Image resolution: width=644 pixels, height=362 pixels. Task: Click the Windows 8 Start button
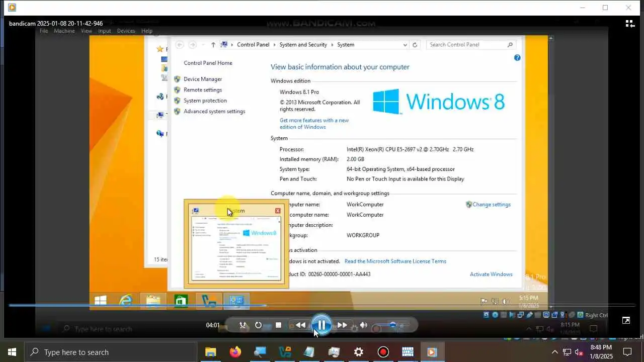click(100, 301)
